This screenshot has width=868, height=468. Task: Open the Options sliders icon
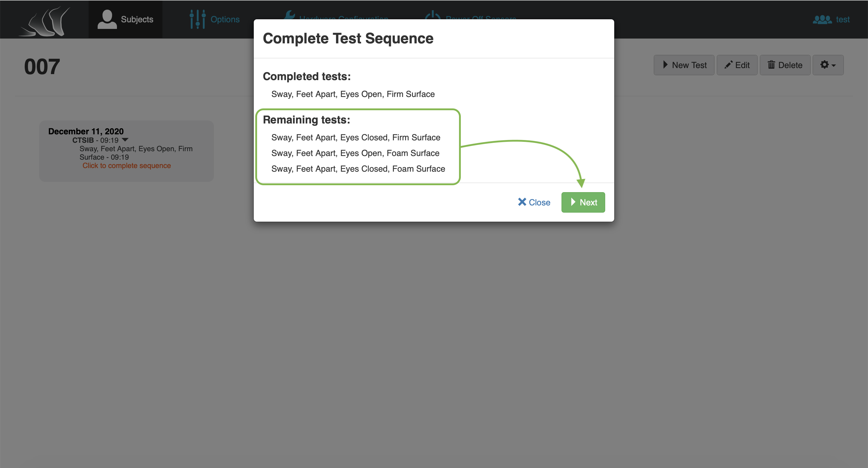tap(197, 19)
